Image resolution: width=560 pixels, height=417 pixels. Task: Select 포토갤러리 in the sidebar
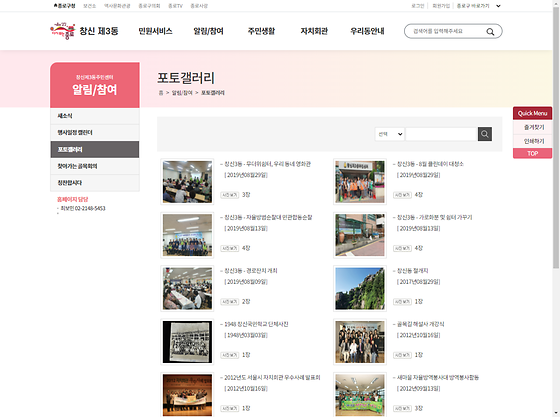tap(95, 149)
